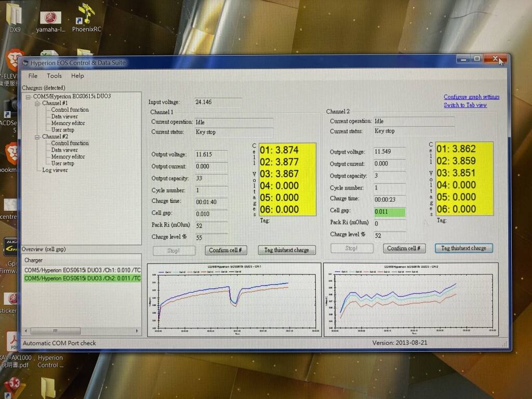The image size is (532, 399).
Task: Click the Hyperion EOS title bar app icon
Action: point(25,63)
